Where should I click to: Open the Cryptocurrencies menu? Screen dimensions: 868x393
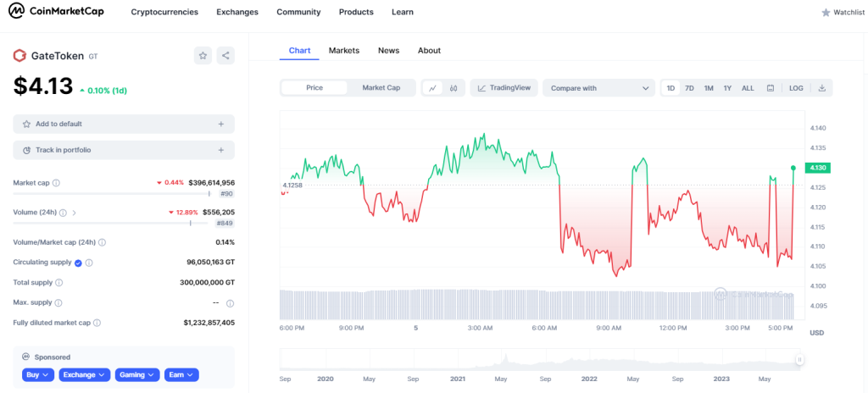(x=164, y=12)
